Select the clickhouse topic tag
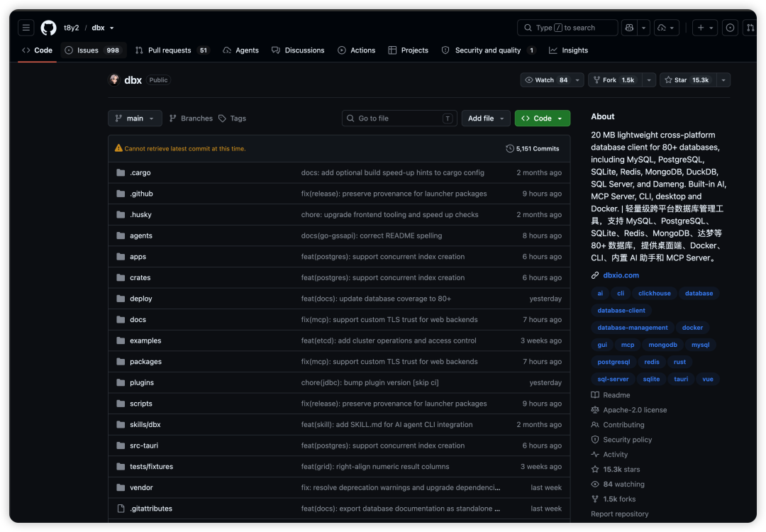Screen dimensions: 766x532 pyautogui.click(x=654, y=293)
